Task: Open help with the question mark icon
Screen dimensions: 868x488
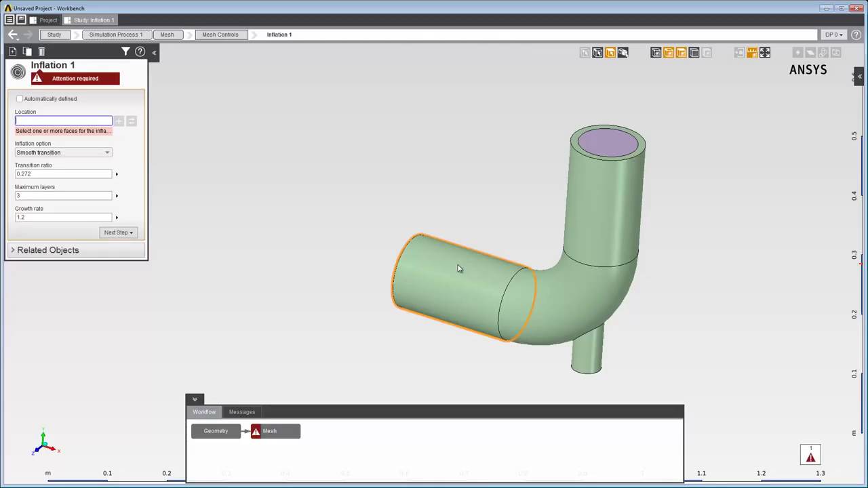Action: coord(140,52)
